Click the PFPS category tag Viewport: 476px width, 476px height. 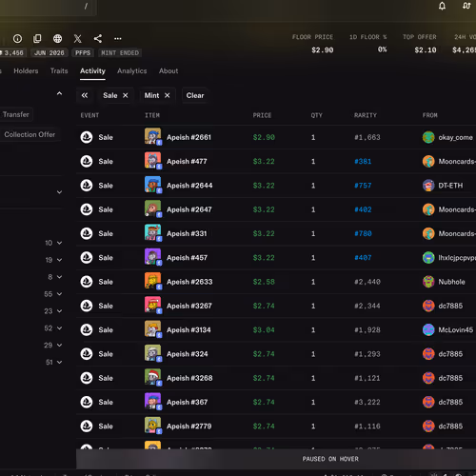pos(83,53)
